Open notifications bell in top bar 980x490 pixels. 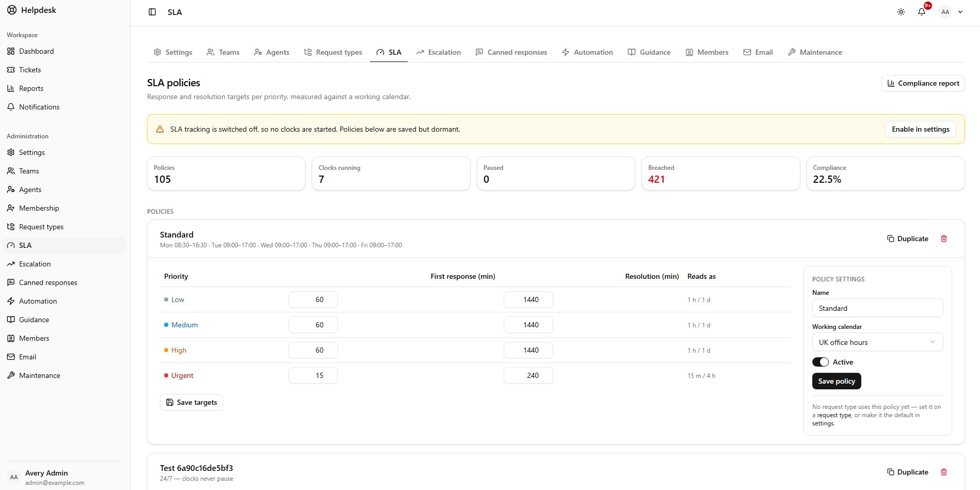(x=922, y=12)
